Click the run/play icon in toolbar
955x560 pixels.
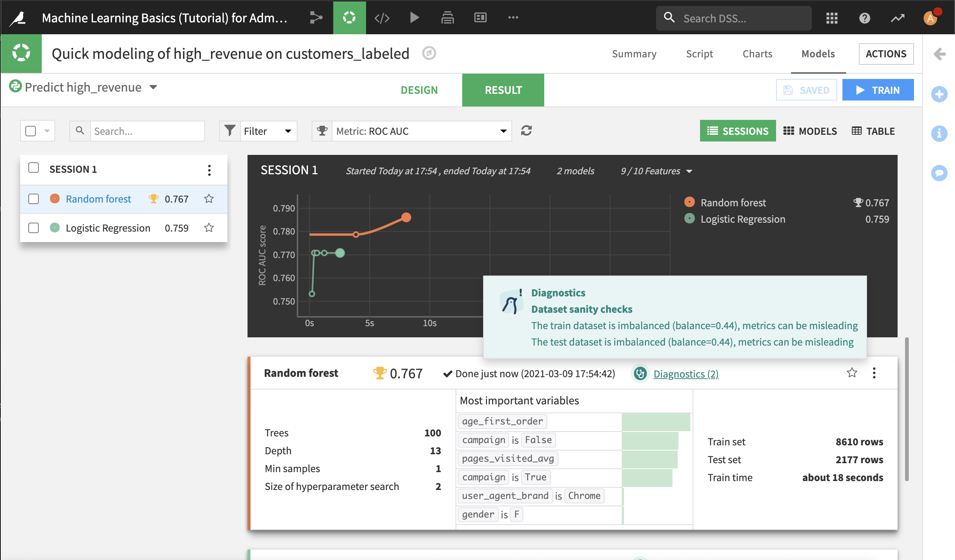coord(414,18)
